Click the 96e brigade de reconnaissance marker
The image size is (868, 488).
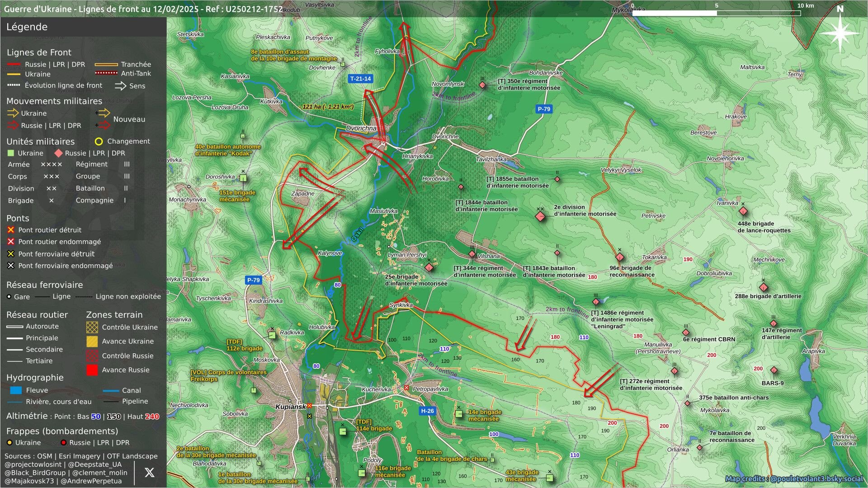click(x=619, y=258)
